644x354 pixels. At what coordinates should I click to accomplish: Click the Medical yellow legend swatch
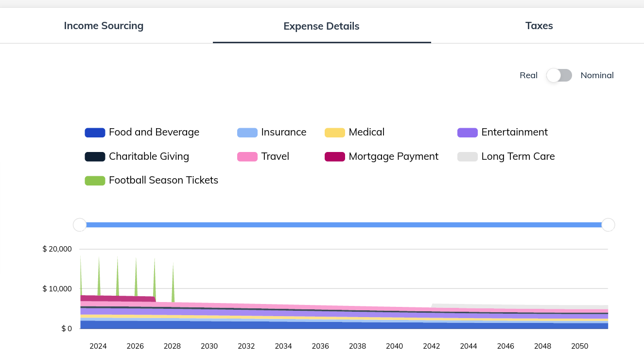click(334, 133)
